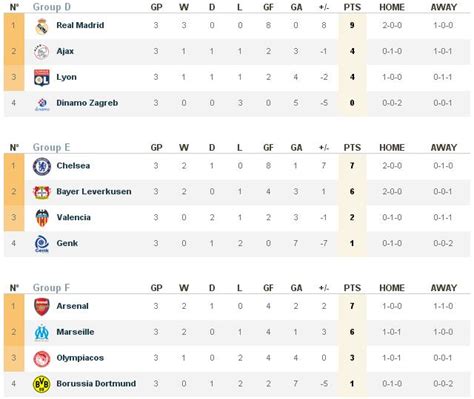Click the Ajax club logo

[42, 52]
